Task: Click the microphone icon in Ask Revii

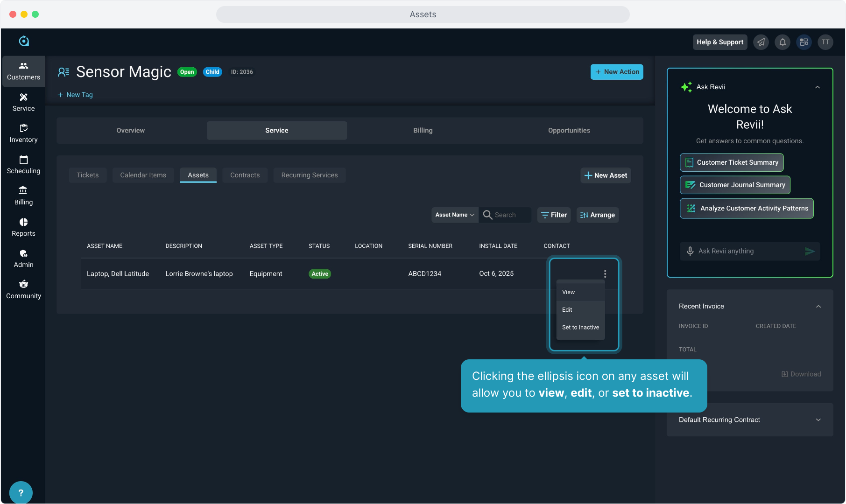Action: click(x=690, y=251)
